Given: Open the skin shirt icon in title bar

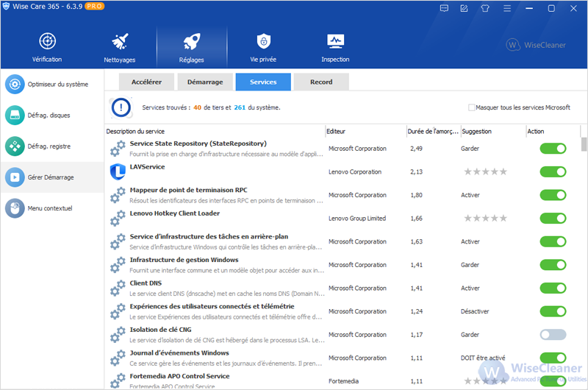Looking at the screenshot, I should [x=485, y=8].
